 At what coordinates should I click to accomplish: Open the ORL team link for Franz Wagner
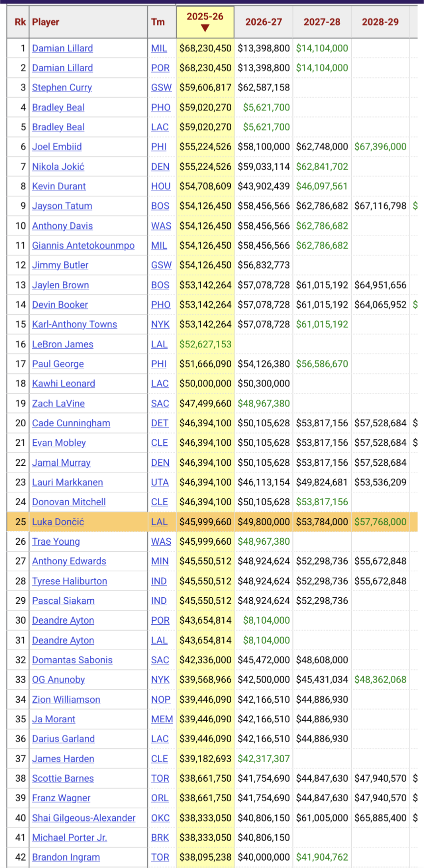pyautogui.click(x=160, y=798)
